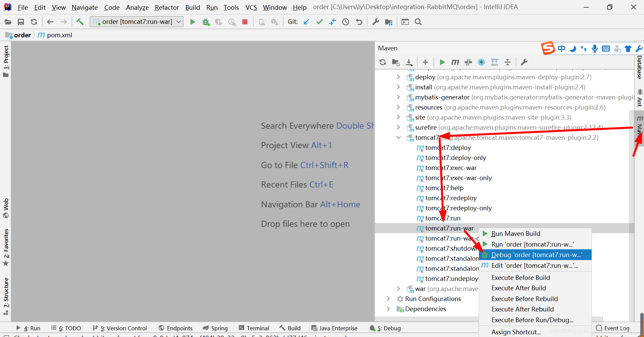
Task: Expand the mybatis-generator plugin node
Action: click(x=398, y=97)
